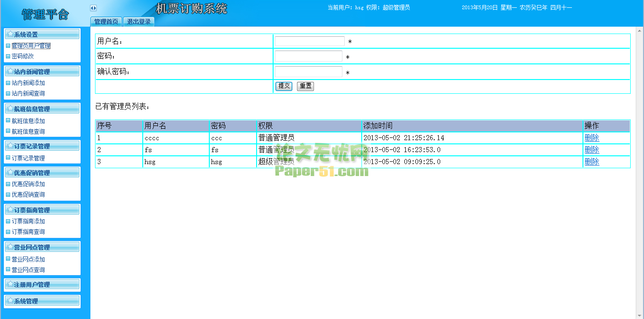The width and height of the screenshot is (644, 319).
Task: Click the 添加时间 column header
Action: (x=472, y=126)
